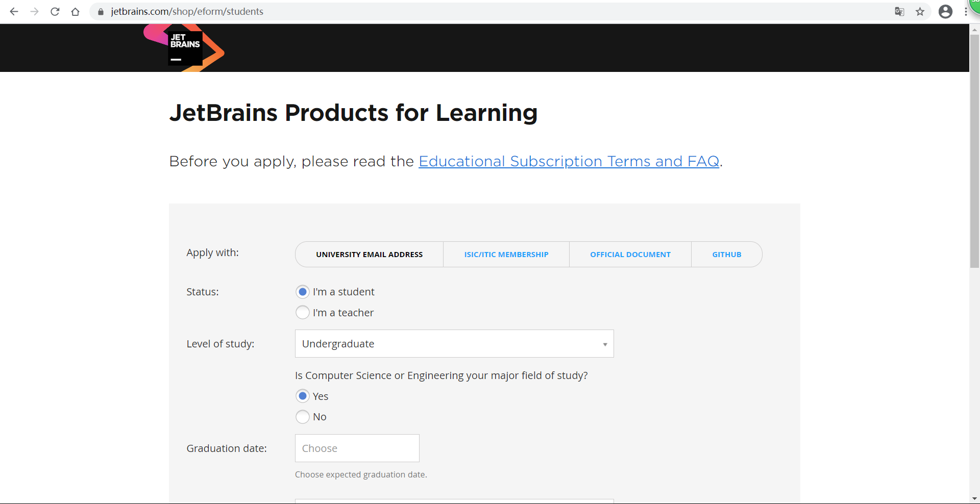Select the I'm a teacher option
Screen dimensions: 980x504
(303, 312)
